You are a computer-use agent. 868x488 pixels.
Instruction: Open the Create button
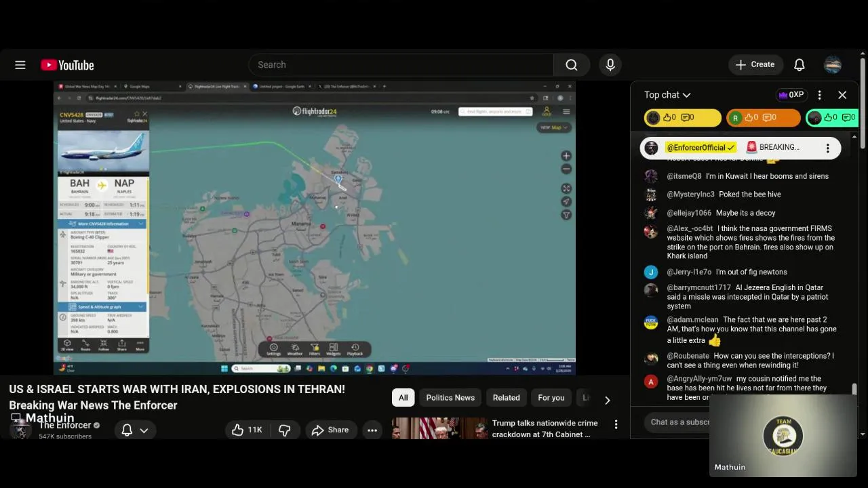pyautogui.click(x=755, y=65)
